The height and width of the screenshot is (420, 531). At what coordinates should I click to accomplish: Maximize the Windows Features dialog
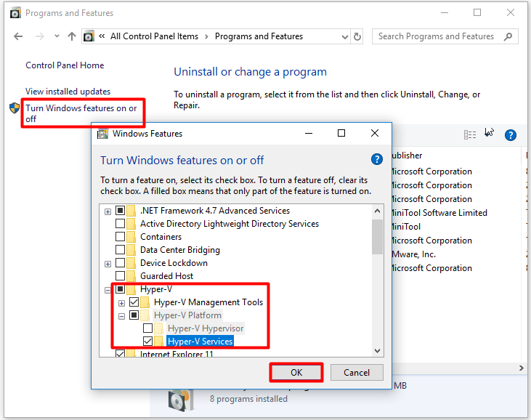pyautogui.click(x=341, y=133)
